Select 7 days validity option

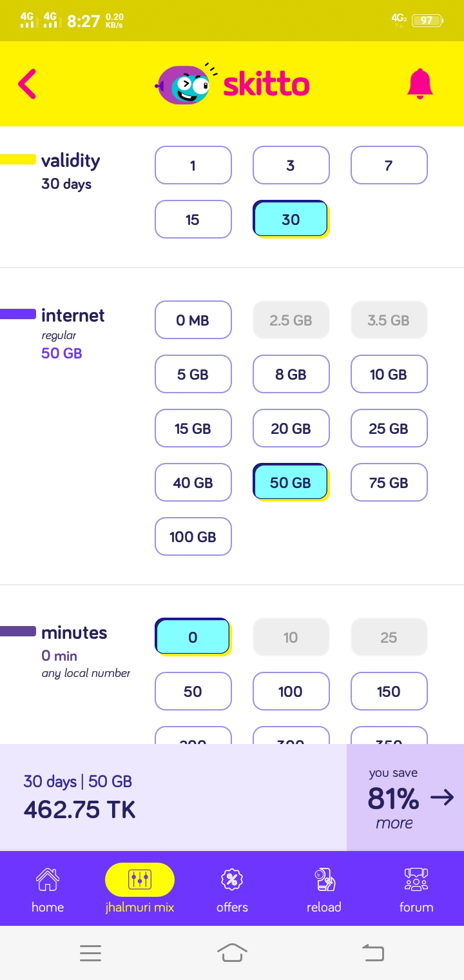(x=389, y=166)
